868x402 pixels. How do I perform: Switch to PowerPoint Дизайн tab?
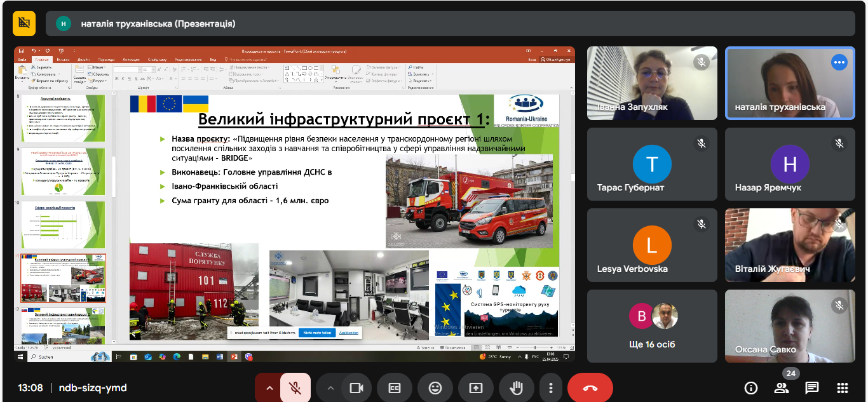coord(84,60)
